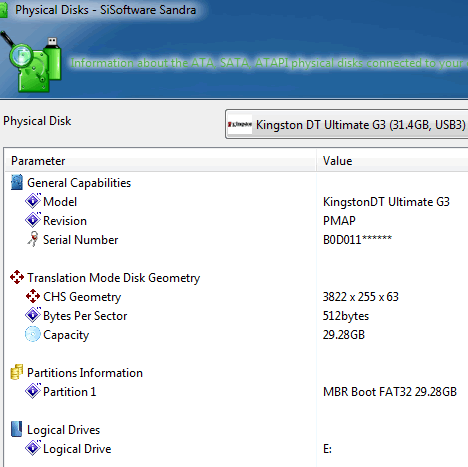The width and height of the screenshot is (468, 467).
Task: Click the serial value B0D011******
Action: (357, 240)
